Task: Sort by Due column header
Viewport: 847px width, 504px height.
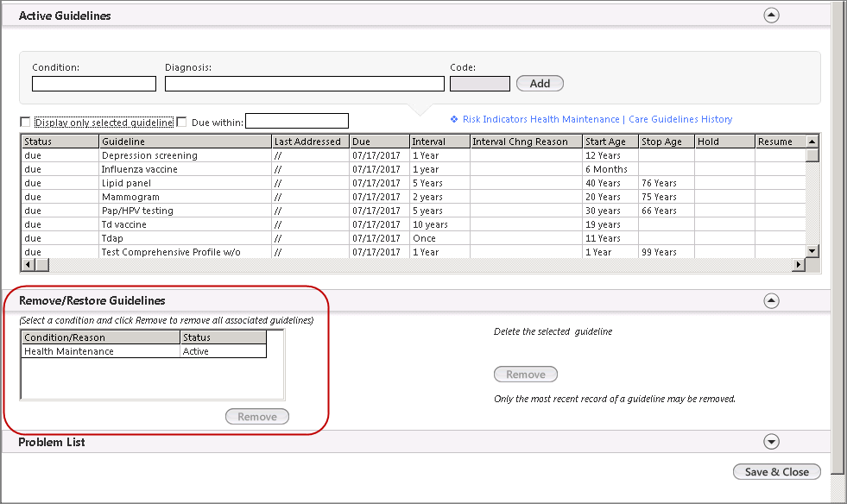Action: click(x=379, y=142)
